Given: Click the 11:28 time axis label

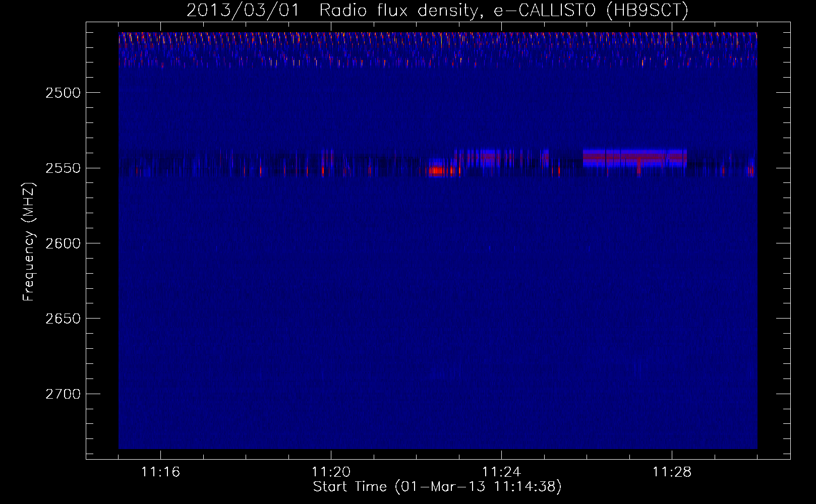Looking at the screenshot, I should tap(672, 472).
